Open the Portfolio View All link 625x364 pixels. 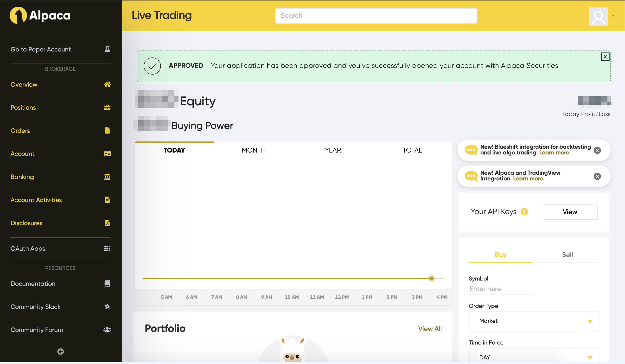tap(430, 329)
